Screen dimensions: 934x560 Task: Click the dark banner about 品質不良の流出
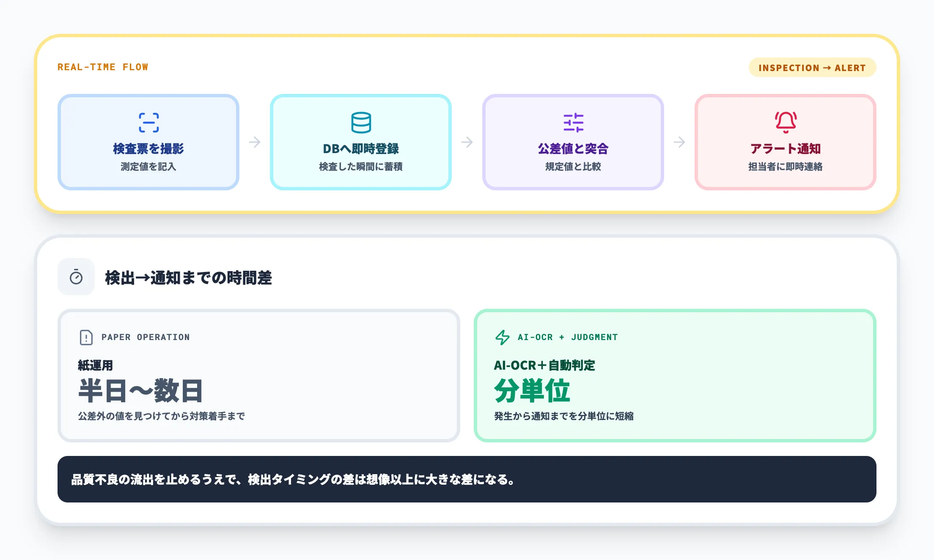467,479
